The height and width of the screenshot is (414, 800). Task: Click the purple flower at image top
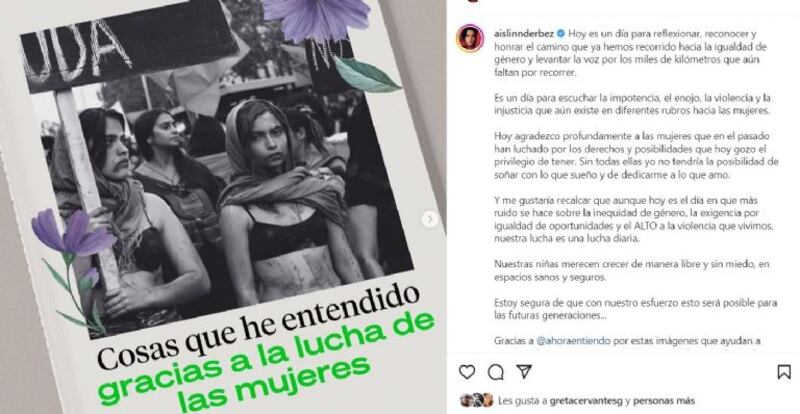coord(317,19)
